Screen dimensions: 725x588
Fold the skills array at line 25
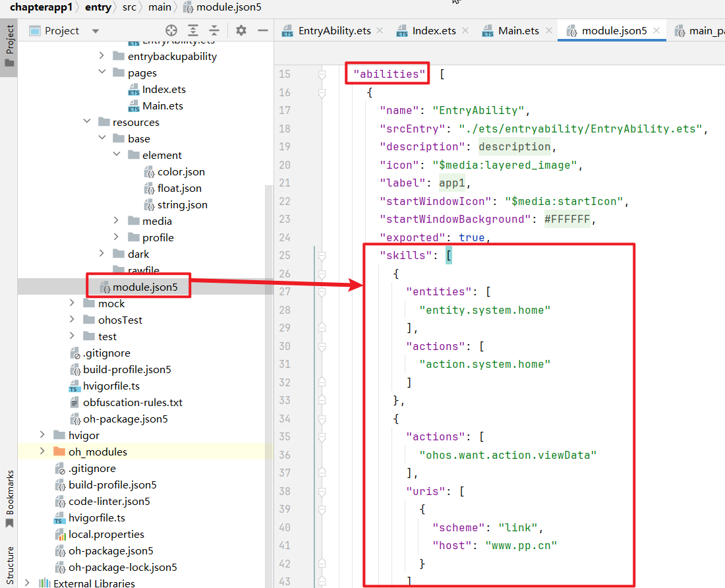pos(322,255)
